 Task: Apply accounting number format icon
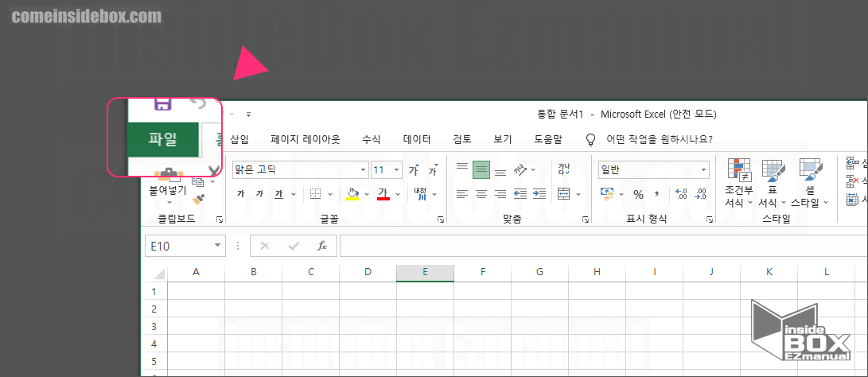point(608,194)
